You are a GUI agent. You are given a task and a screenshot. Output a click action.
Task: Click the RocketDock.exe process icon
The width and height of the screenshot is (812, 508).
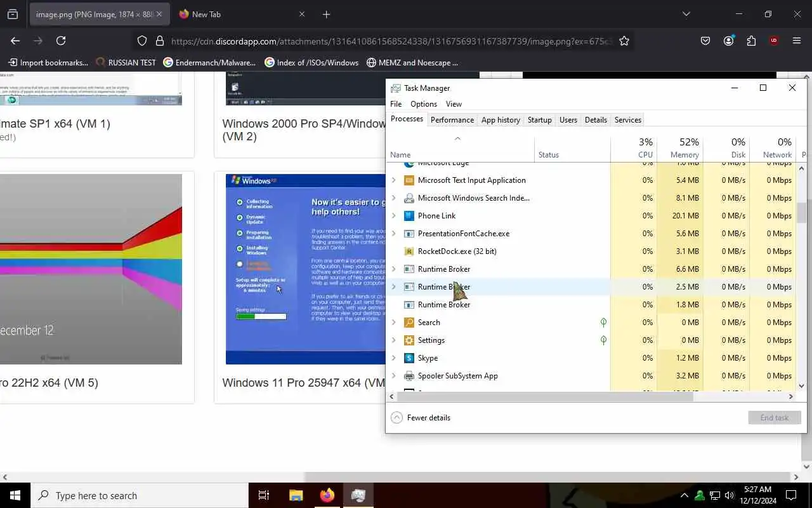[409, 251]
